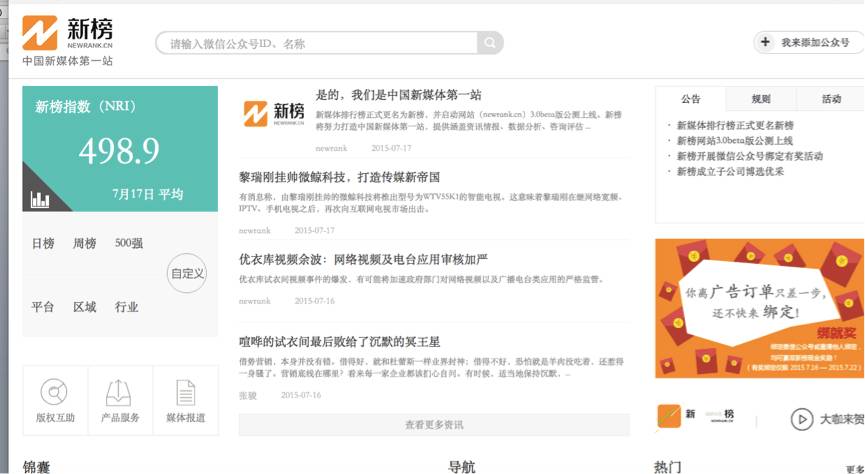This screenshot has height=474, width=865.
Task: Click the 锦囊 section heading
Action: 36,467
